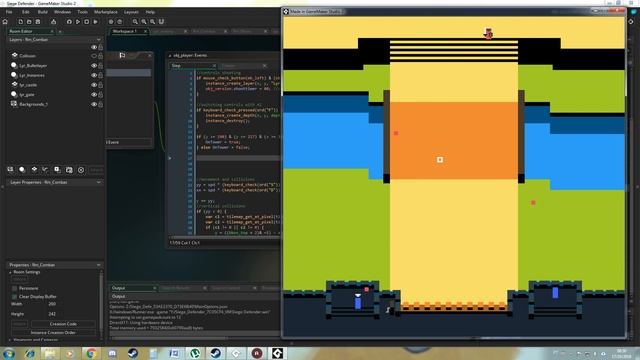Click the dock laptop mode icon

(161, 22)
